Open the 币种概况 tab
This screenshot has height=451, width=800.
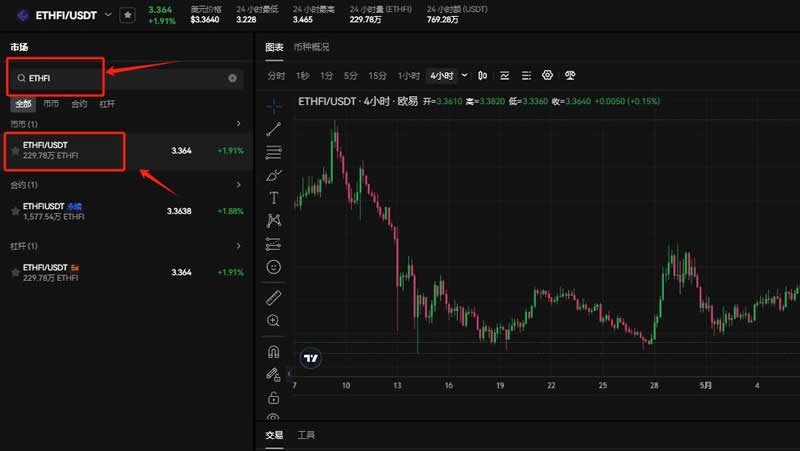(x=313, y=47)
